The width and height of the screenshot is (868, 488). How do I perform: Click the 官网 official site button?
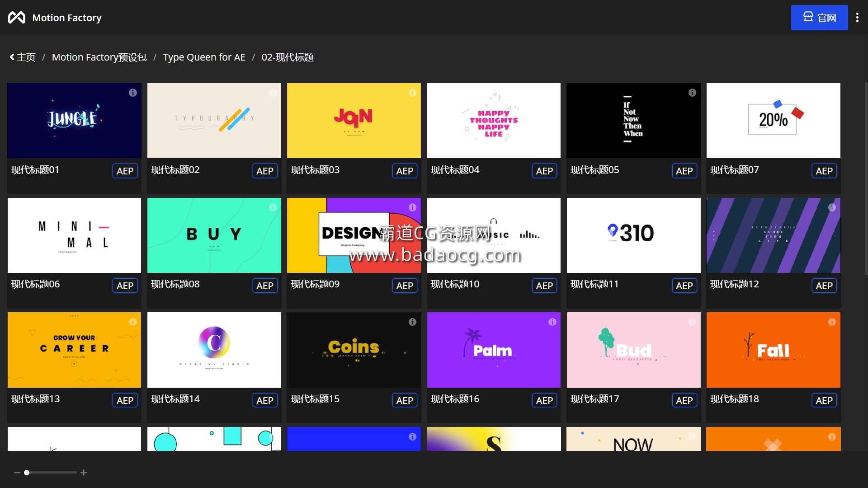pyautogui.click(x=819, y=18)
